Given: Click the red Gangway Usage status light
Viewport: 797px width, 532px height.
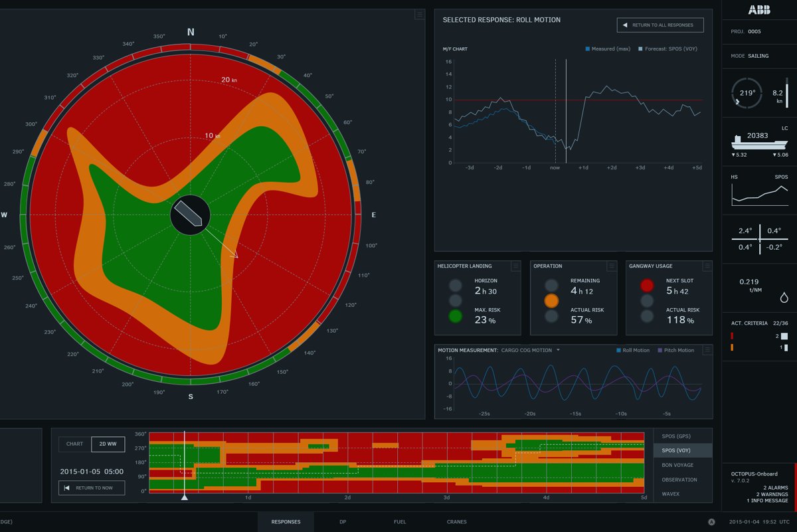Looking at the screenshot, I should (x=647, y=286).
